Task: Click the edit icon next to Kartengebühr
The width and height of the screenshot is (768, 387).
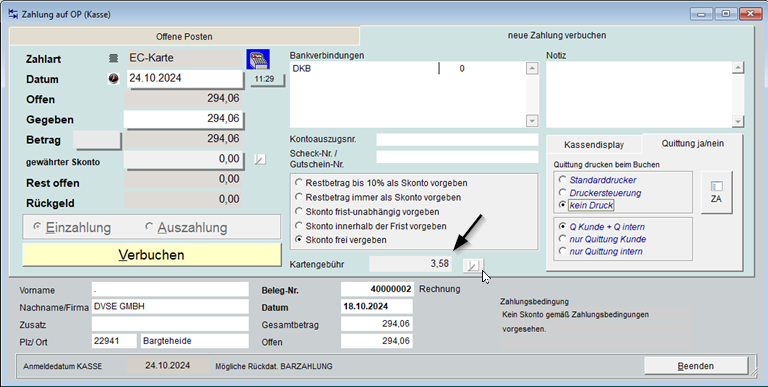Action: (473, 265)
